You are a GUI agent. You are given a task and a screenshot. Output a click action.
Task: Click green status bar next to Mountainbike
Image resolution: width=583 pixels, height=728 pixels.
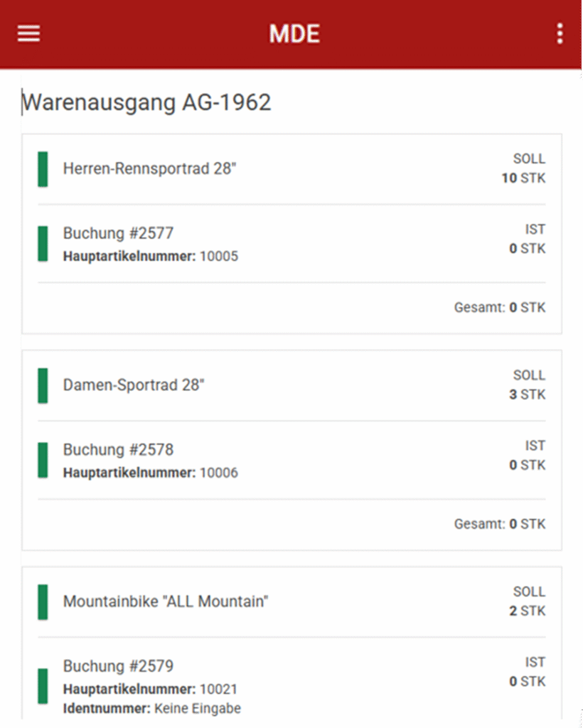coord(43,601)
